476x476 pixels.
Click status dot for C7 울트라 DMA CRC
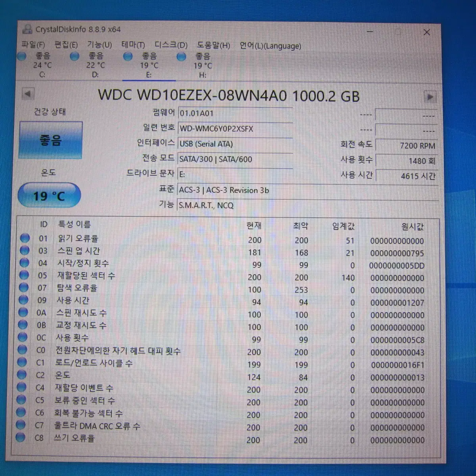(21, 425)
